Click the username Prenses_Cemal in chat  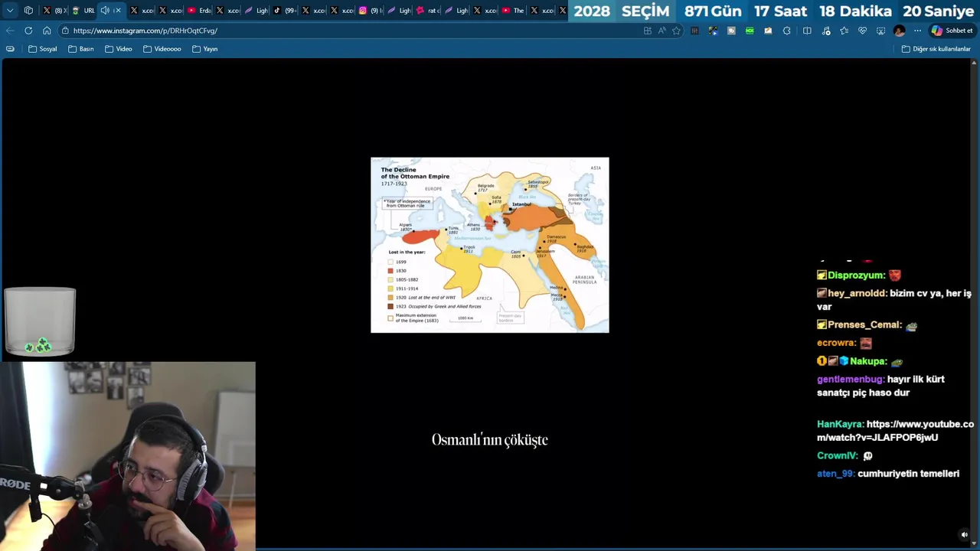[864, 324]
